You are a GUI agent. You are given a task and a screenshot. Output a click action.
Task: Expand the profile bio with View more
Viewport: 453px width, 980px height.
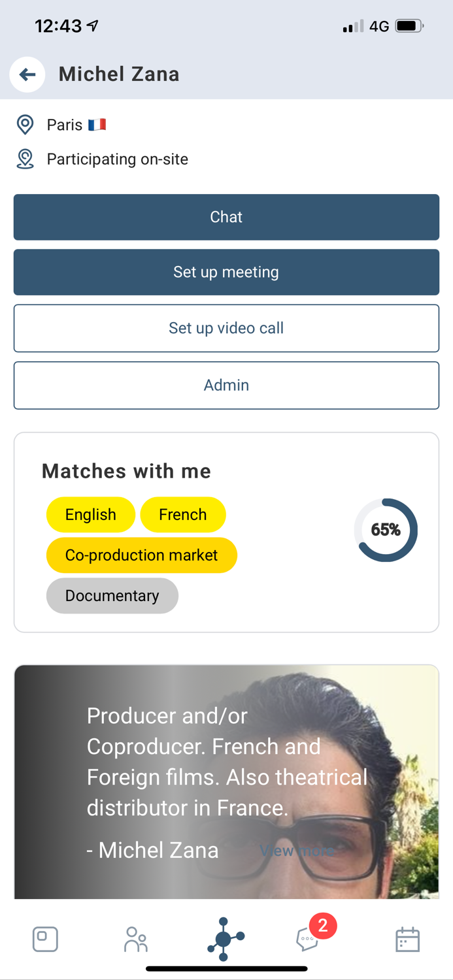point(297,850)
